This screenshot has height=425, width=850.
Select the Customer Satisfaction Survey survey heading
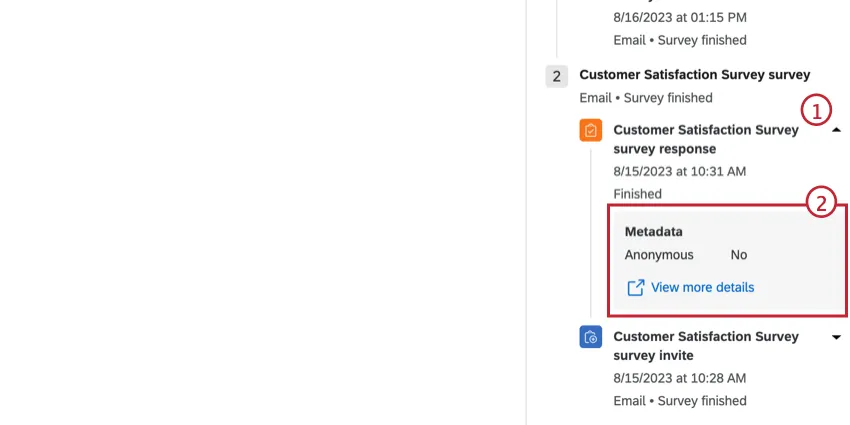click(694, 75)
